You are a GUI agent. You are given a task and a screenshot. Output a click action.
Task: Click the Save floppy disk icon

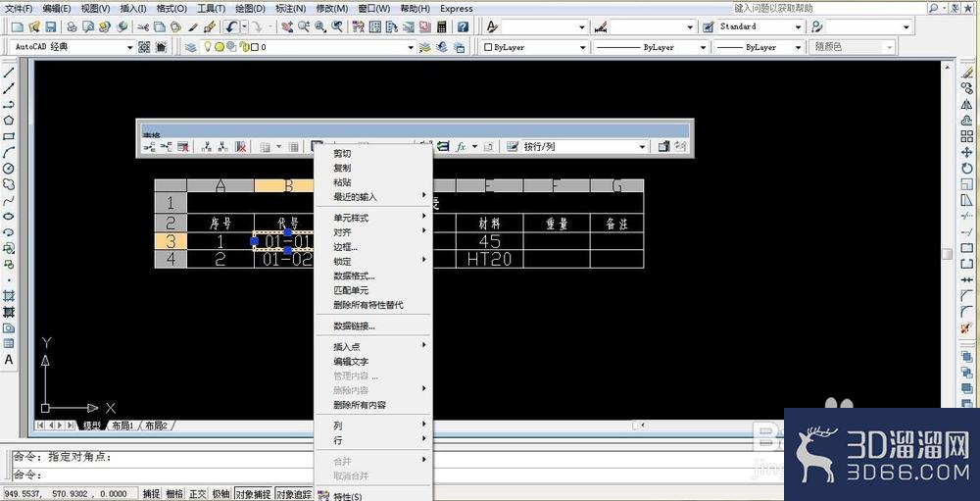tap(51, 26)
